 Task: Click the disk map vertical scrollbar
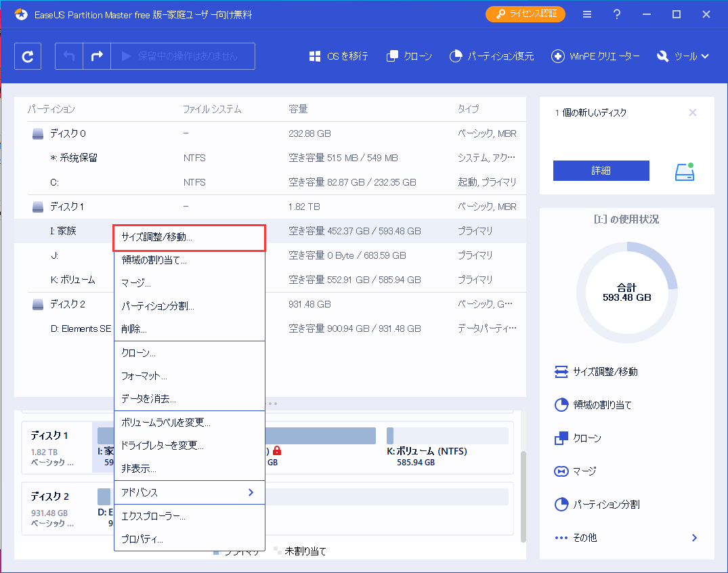tap(523, 496)
